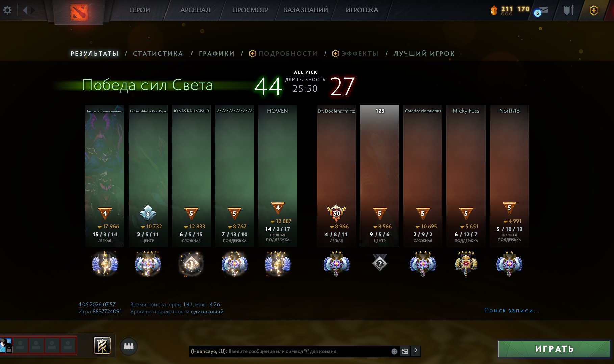The width and height of the screenshot is (614, 364).
Task: Open the ИГРОТЕКА menu
Action: (362, 10)
